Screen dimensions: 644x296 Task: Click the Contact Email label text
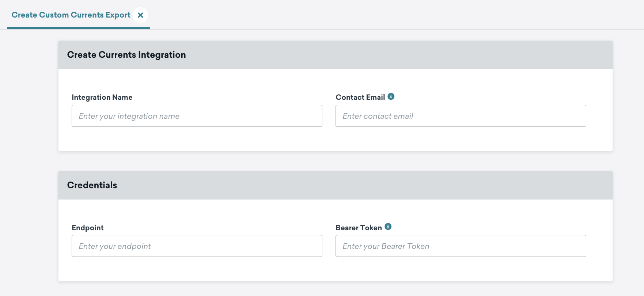(360, 97)
